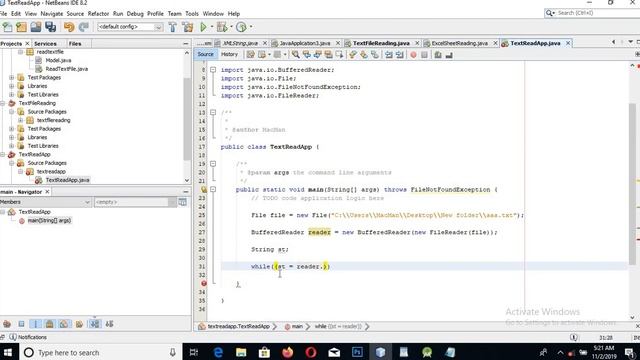Click the Profile Project toolbar icon

click(241, 27)
